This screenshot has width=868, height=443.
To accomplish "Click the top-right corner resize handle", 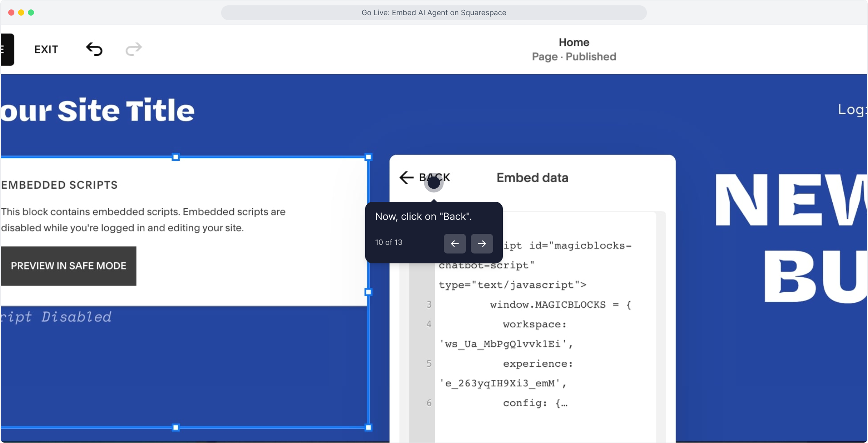I will [x=368, y=157].
